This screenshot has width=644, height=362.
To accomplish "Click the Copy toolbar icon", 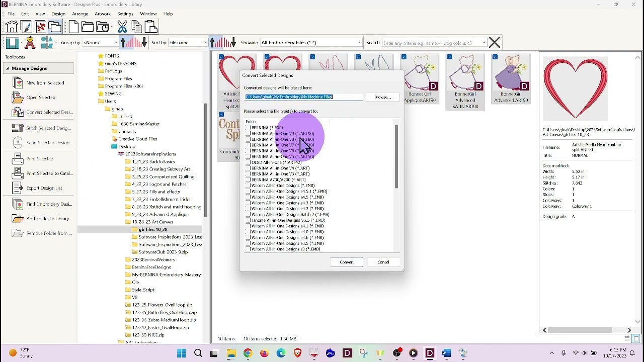I will pos(136,27).
